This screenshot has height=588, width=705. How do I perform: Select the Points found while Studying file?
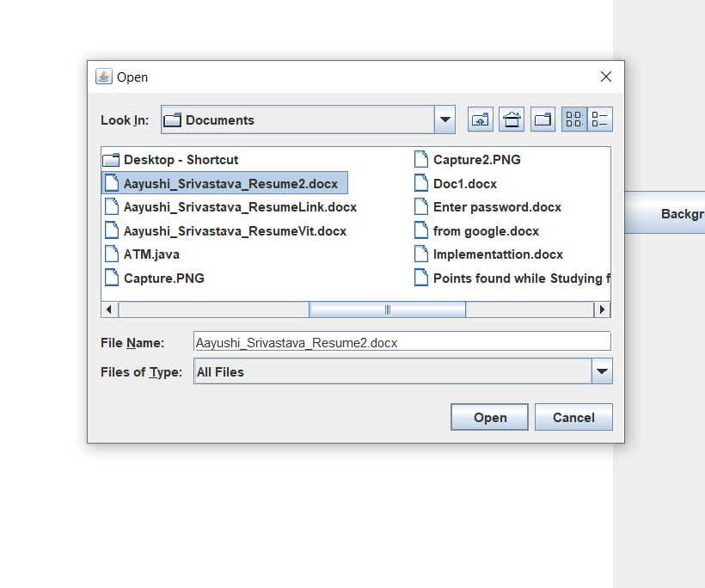[512, 278]
